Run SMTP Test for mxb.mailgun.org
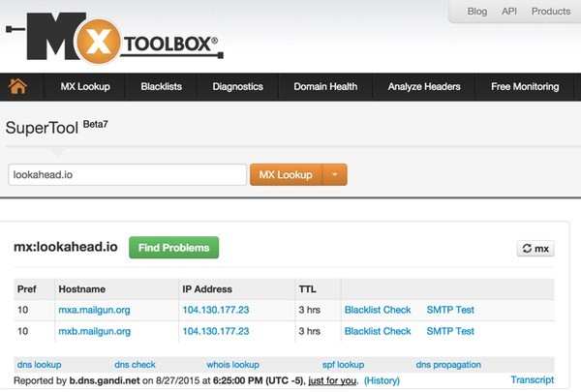 click(x=450, y=331)
